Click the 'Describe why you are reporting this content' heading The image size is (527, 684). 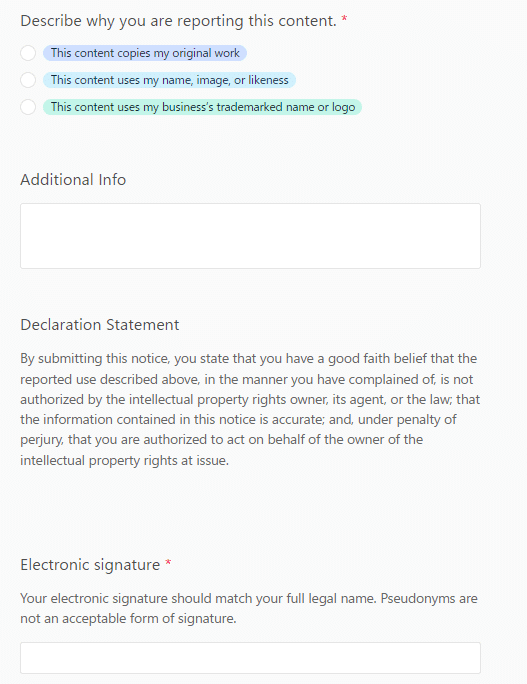pyautogui.click(x=178, y=21)
